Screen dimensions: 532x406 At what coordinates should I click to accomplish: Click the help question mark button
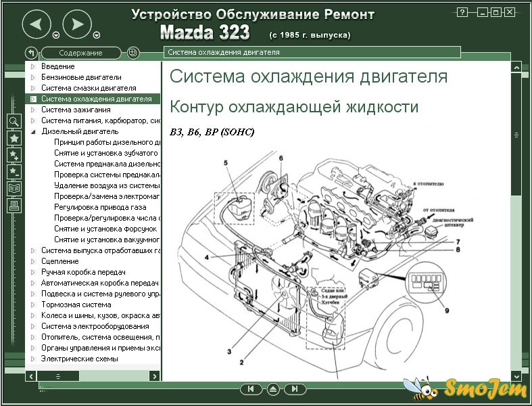[462, 13]
